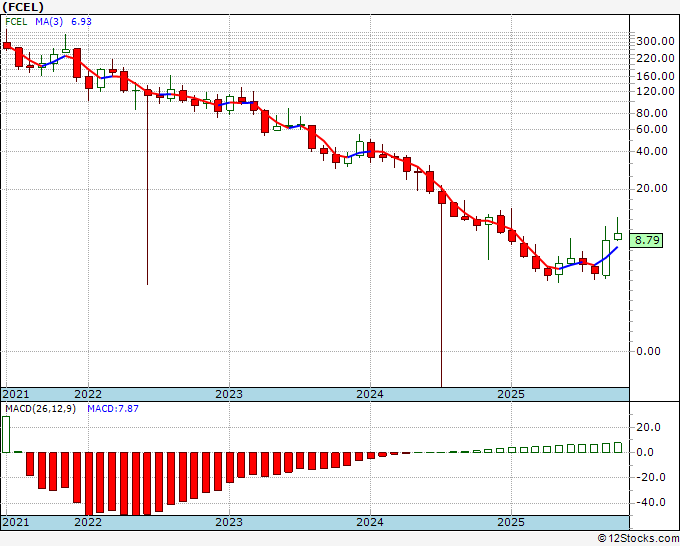Select the 2025 marker on price timeline
Image resolution: width=680 pixels, height=546 pixels.
(x=511, y=394)
